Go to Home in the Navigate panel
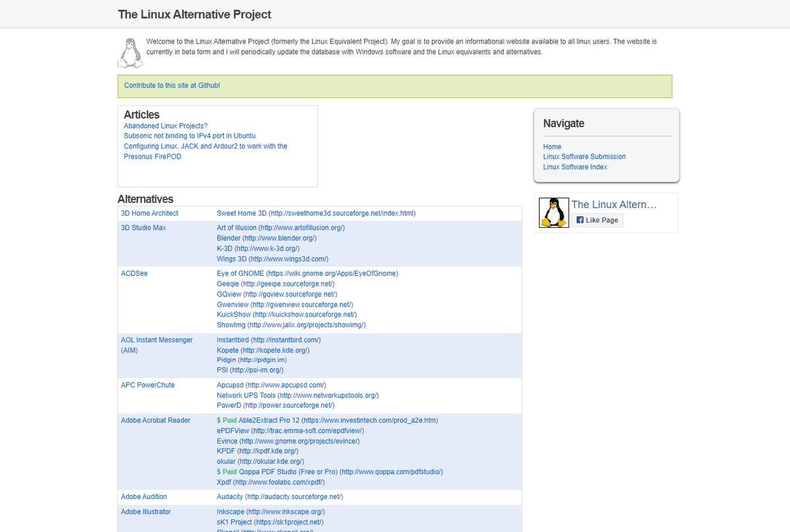The height and width of the screenshot is (532, 790). tap(552, 147)
